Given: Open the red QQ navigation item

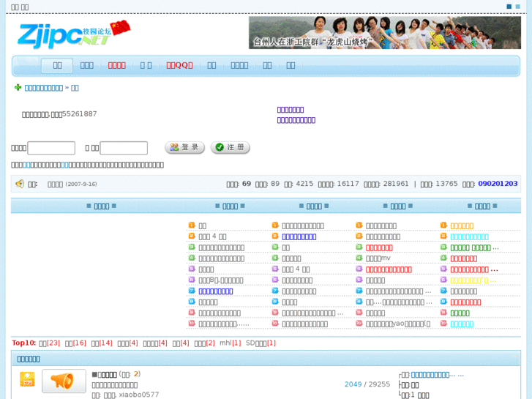Looking at the screenshot, I should tap(179, 65).
